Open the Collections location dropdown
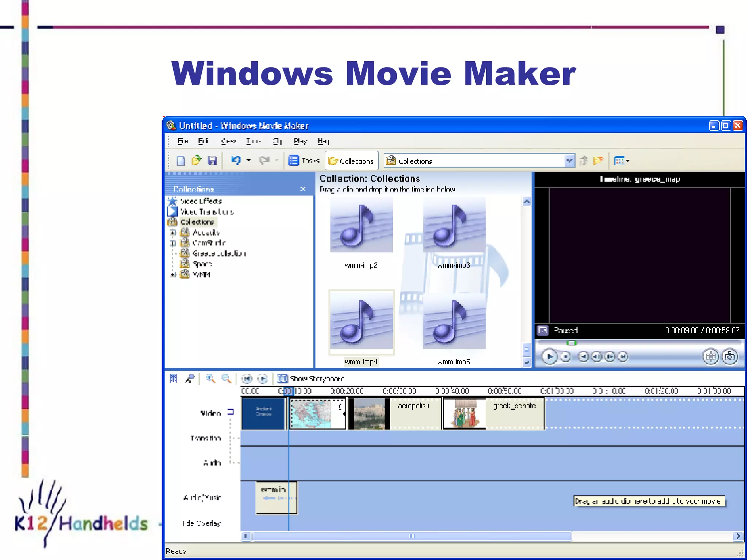747x560 pixels. 569,161
